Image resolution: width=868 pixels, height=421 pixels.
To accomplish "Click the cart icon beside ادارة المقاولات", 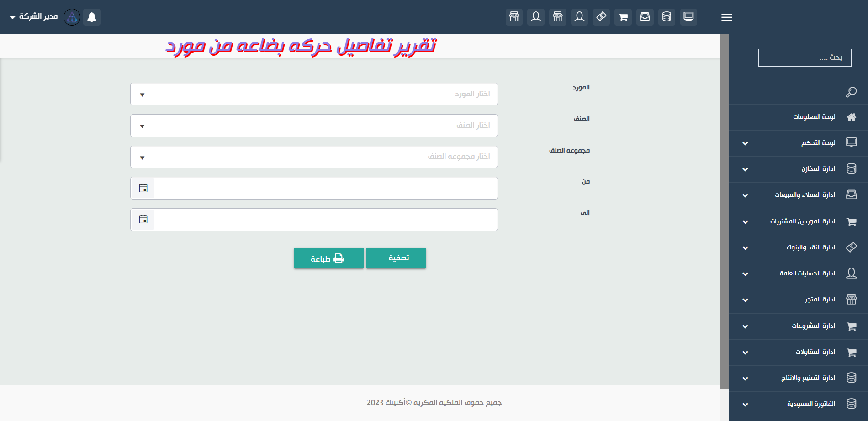I will [x=851, y=352].
